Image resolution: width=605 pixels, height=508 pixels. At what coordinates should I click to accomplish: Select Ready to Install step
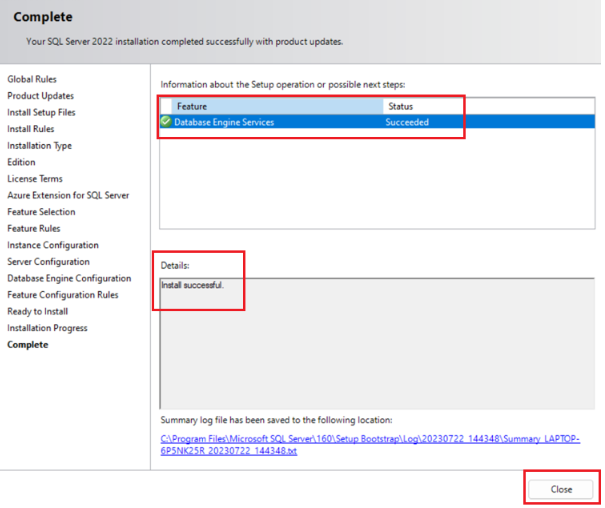point(37,311)
